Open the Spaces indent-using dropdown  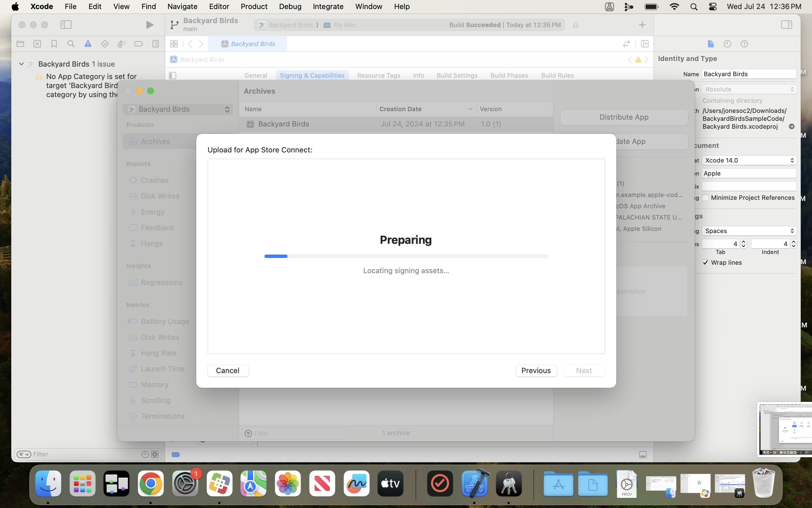749,231
